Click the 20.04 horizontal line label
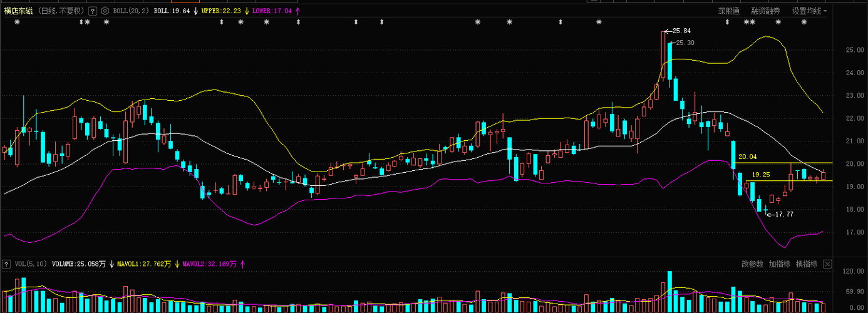The width and height of the screenshot is (868, 313). tap(748, 156)
